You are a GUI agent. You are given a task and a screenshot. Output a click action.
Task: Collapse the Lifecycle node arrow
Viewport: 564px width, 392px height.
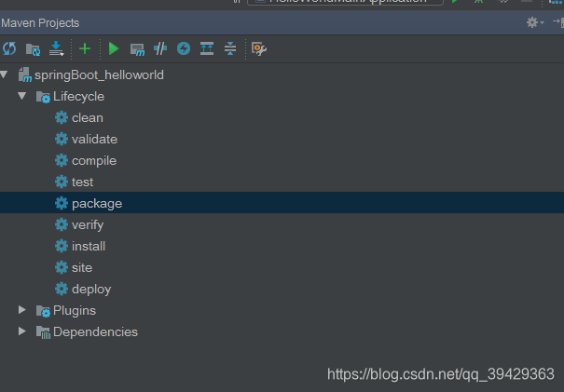22,96
